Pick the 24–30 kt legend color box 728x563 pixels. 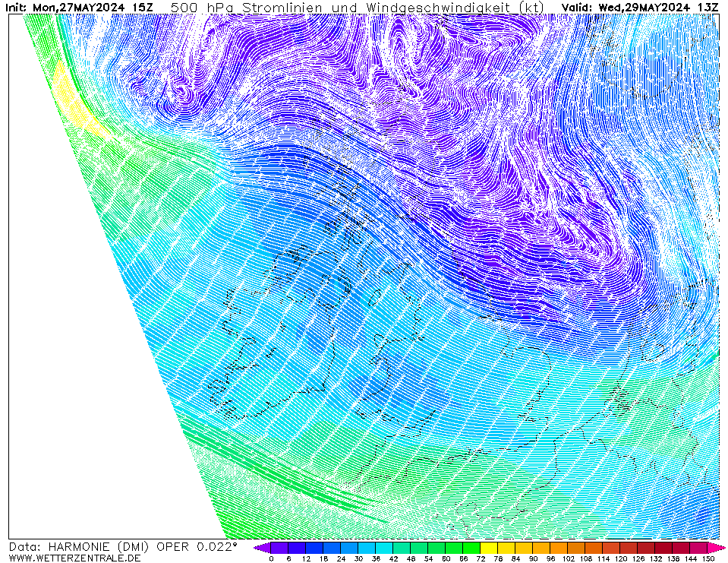350,548
